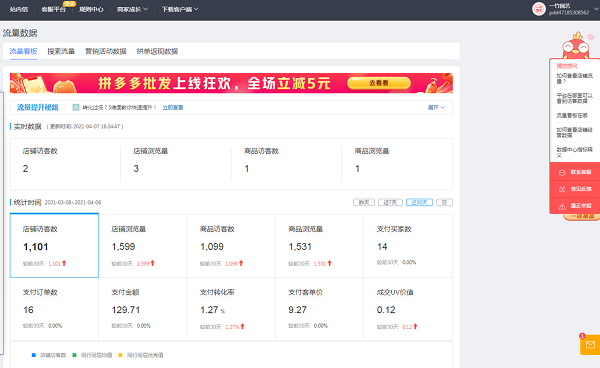Toggle the green 同行同层均值 legend swatch
Screen dimensions: 600x368
tap(75, 355)
